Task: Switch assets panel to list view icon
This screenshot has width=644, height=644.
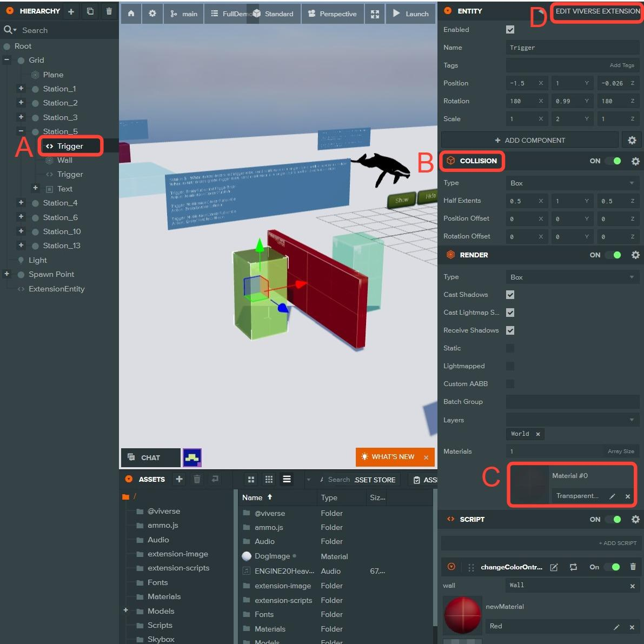Action: click(287, 479)
